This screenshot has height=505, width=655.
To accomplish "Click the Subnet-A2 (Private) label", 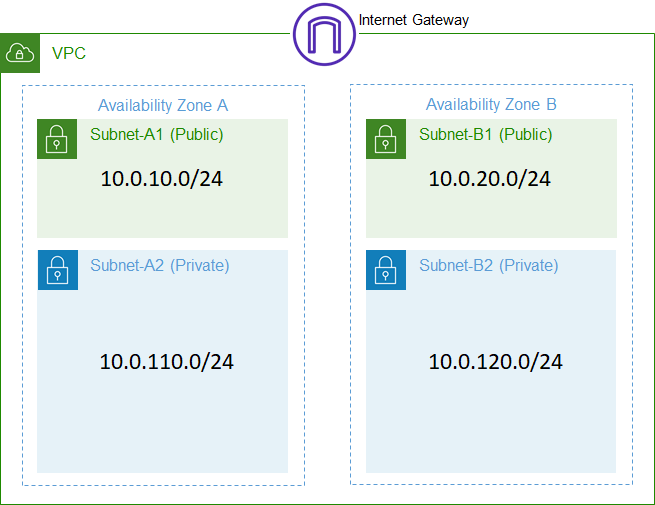I will [160, 266].
